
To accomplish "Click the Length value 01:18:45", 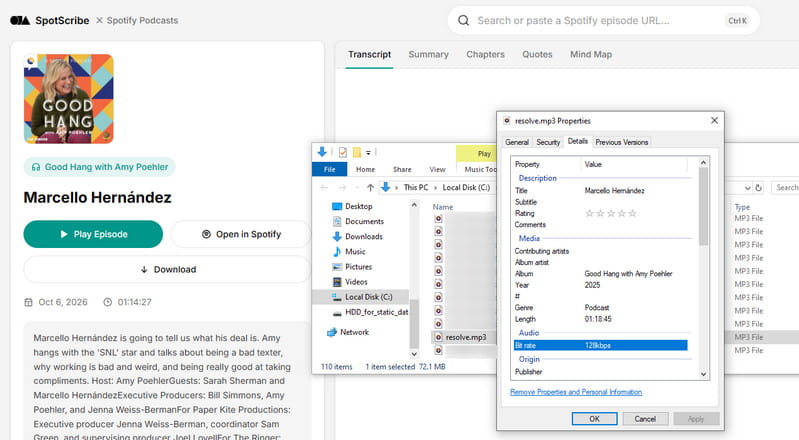I will click(x=598, y=319).
